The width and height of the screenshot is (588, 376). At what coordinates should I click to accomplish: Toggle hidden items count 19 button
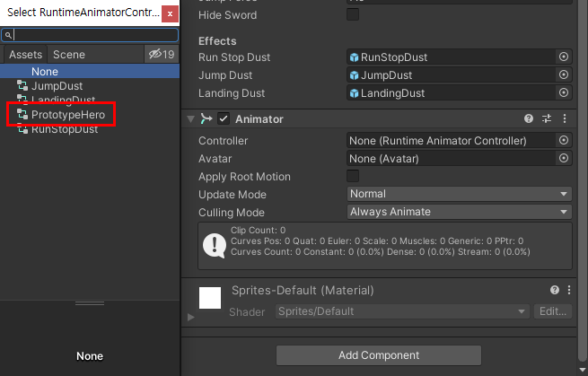[x=162, y=55]
